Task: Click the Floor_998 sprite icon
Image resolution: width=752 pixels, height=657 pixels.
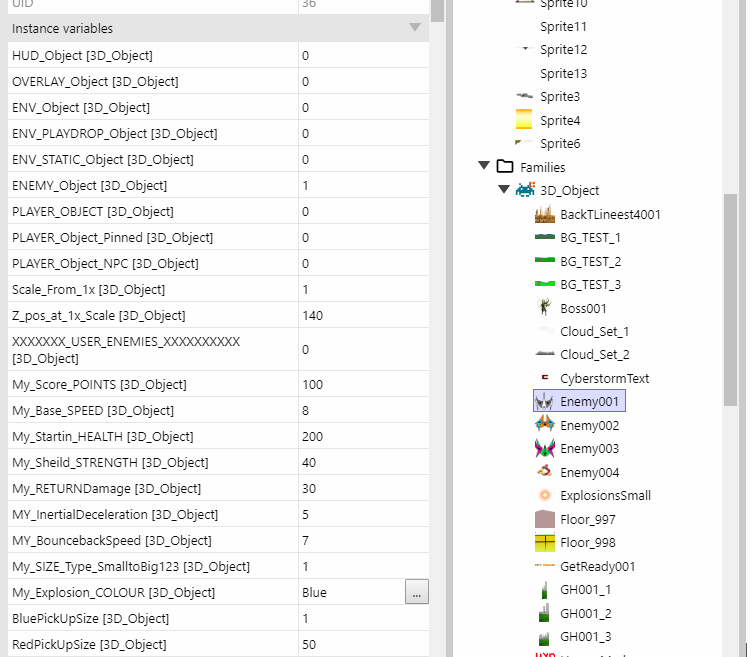Action: (x=544, y=542)
